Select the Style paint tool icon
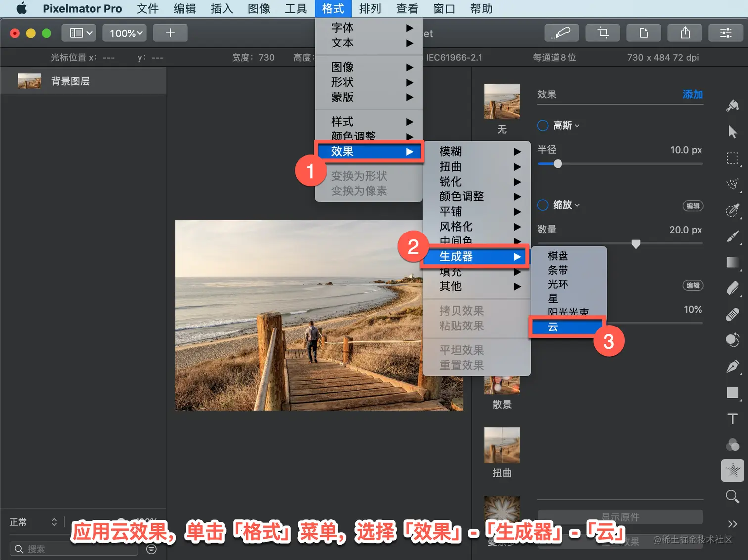748x560 pixels. pyautogui.click(x=733, y=105)
